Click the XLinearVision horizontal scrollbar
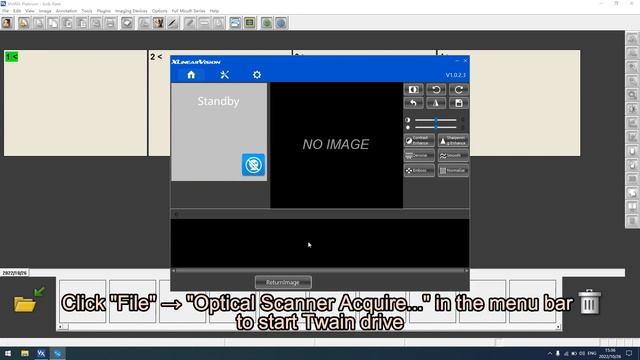Viewport: 640px width, 360px height. pos(320,271)
